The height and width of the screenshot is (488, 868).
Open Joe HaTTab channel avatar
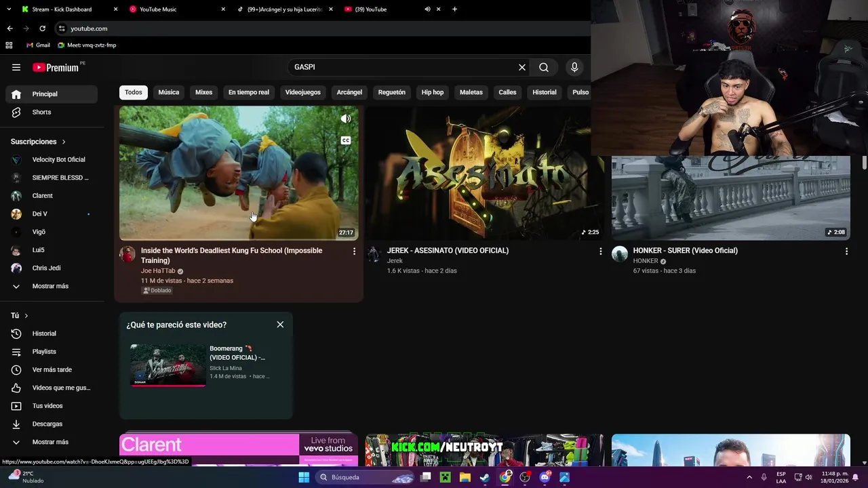[127, 254]
